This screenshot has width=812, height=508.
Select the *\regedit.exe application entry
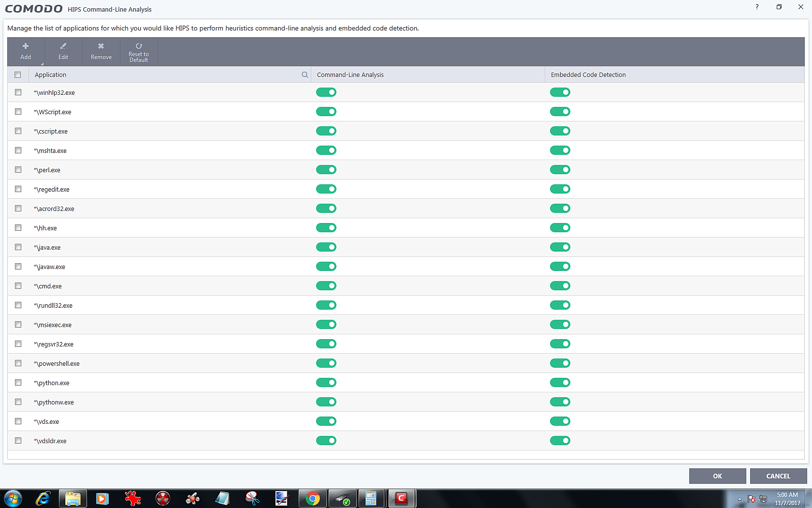pos(52,189)
